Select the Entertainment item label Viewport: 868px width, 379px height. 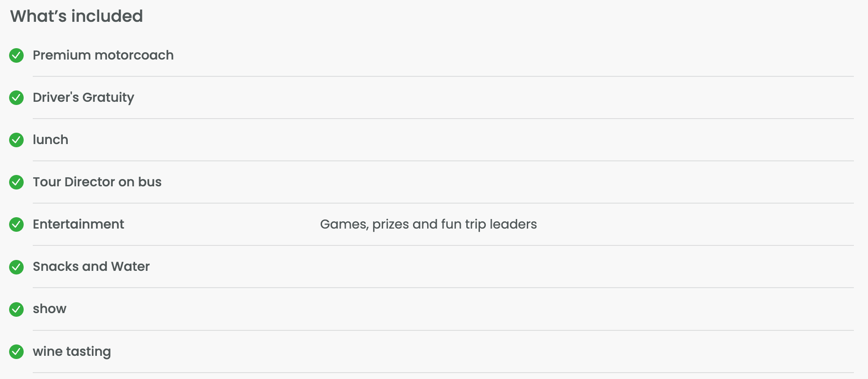(78, 224)
